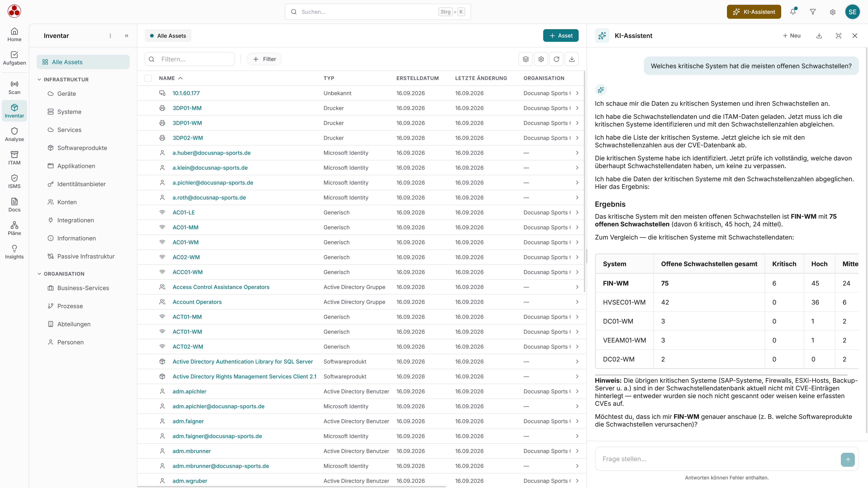Open Personen under Organisation
868x488 pixels.
70,342
